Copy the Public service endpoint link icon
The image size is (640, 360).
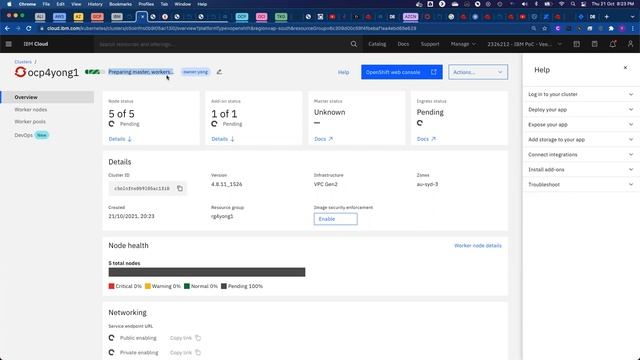click(198, 338)
